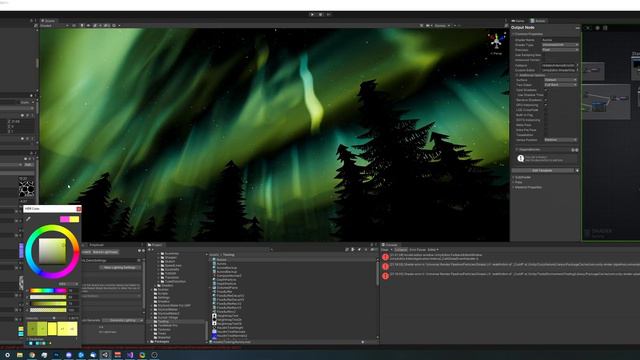Toggle the Cast Shadows checkbox
Viewport: 640px width, 360px height.
(546, 90)
